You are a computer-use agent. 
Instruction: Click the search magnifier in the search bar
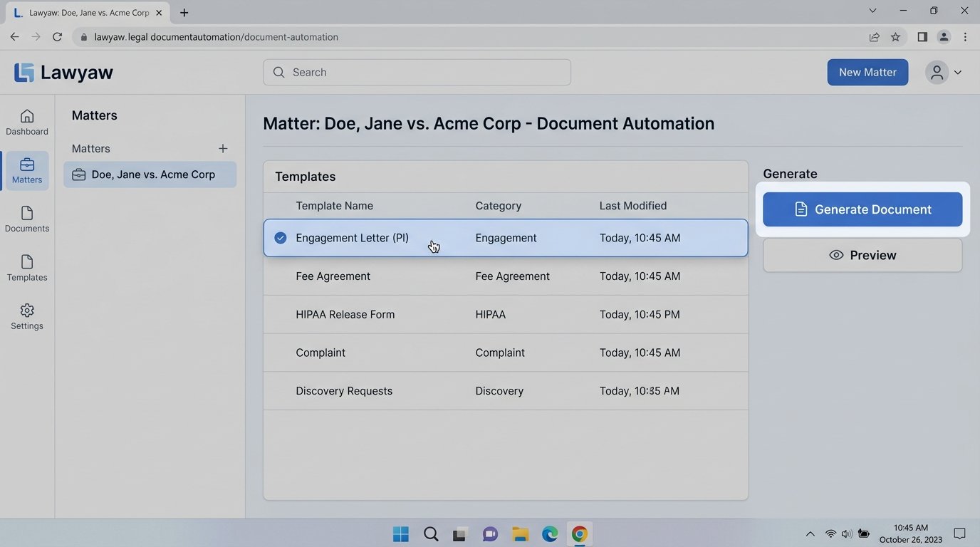(x=278, y=72)
